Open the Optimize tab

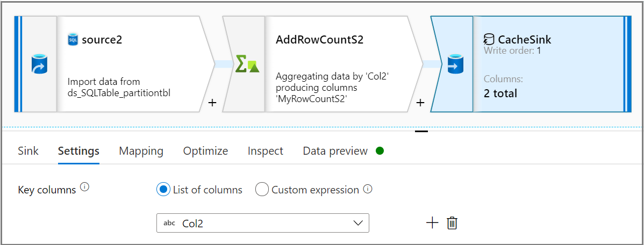click(205, 151)
